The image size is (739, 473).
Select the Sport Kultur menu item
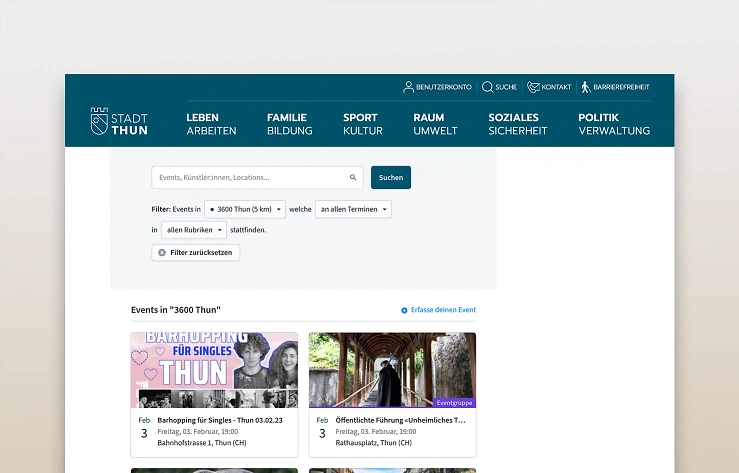(x=362, y=124)
